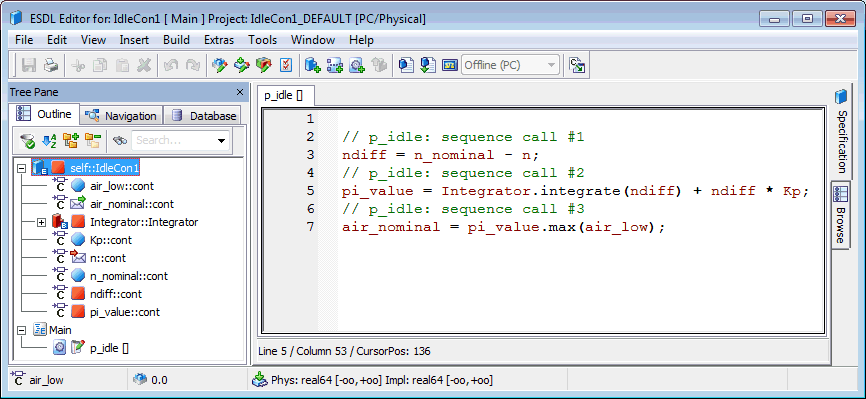Click the collapse all tree icon
The image size is (866, 399).
pyautogui.click(x=92, y=141)
